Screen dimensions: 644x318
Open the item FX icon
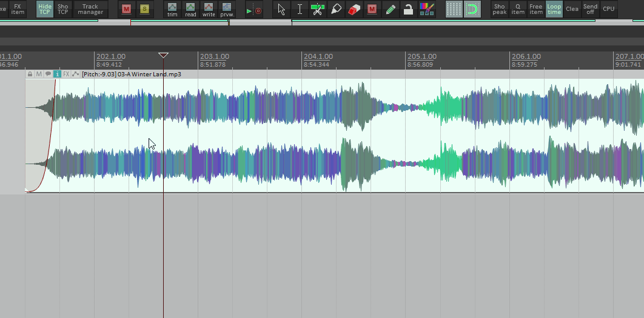click(x=66, y=75)
